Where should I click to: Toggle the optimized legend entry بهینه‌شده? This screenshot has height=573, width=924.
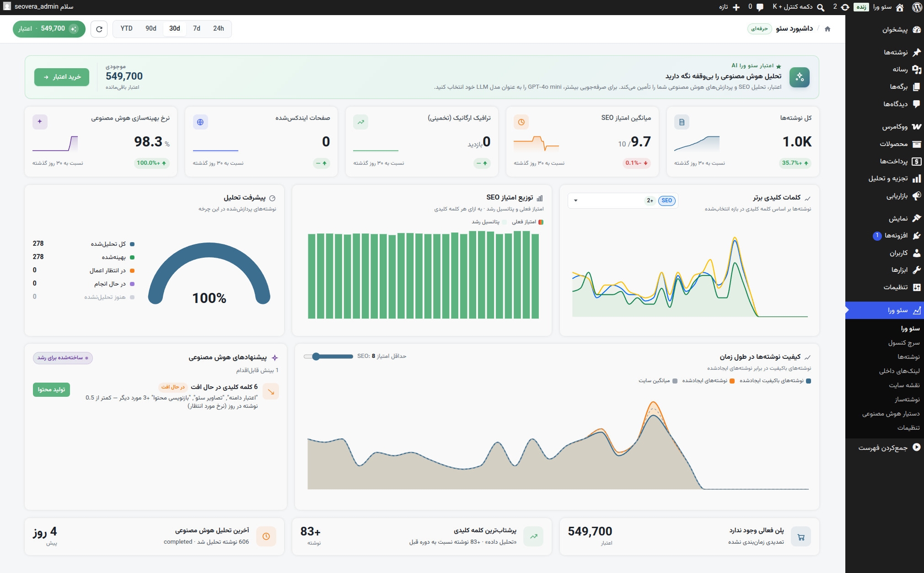tap(118, 257)
